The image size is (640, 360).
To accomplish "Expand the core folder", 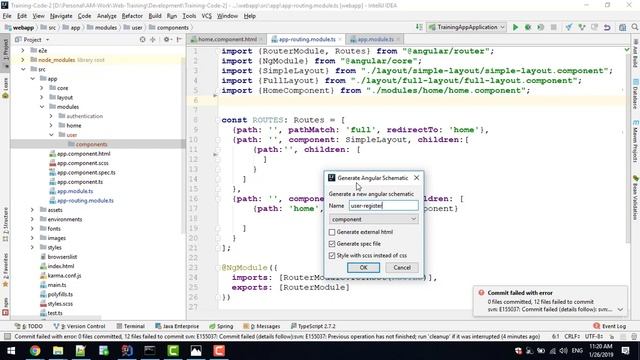I will (x=42, y=88).
